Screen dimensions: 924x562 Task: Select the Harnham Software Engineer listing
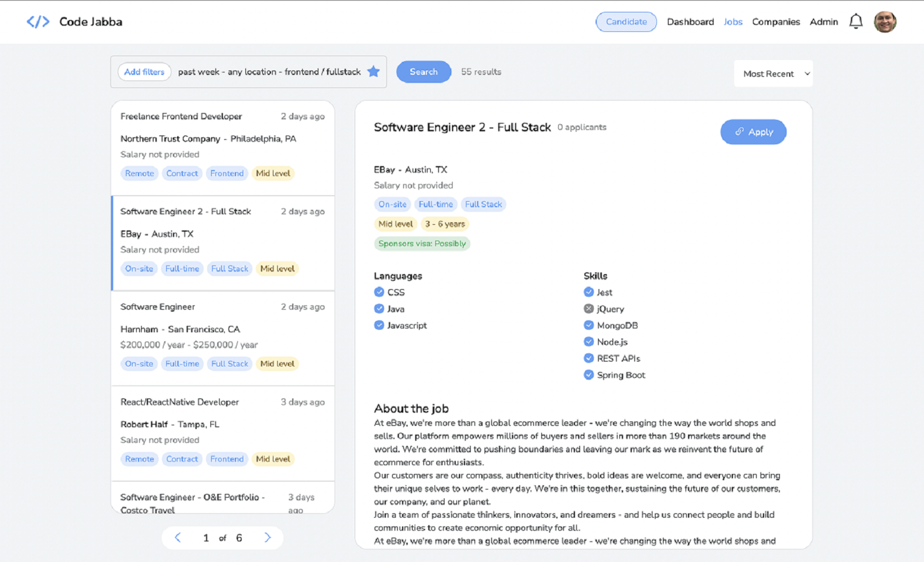(223, 337)
